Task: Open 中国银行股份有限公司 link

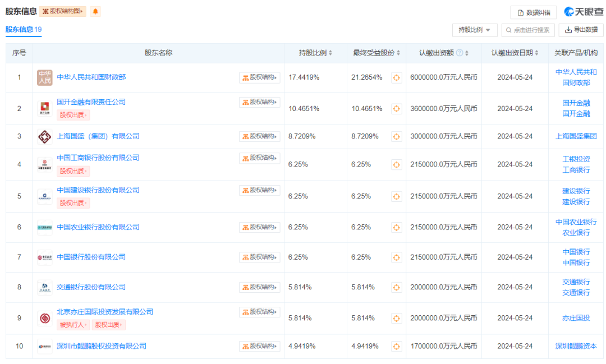Action: (91, 257)
